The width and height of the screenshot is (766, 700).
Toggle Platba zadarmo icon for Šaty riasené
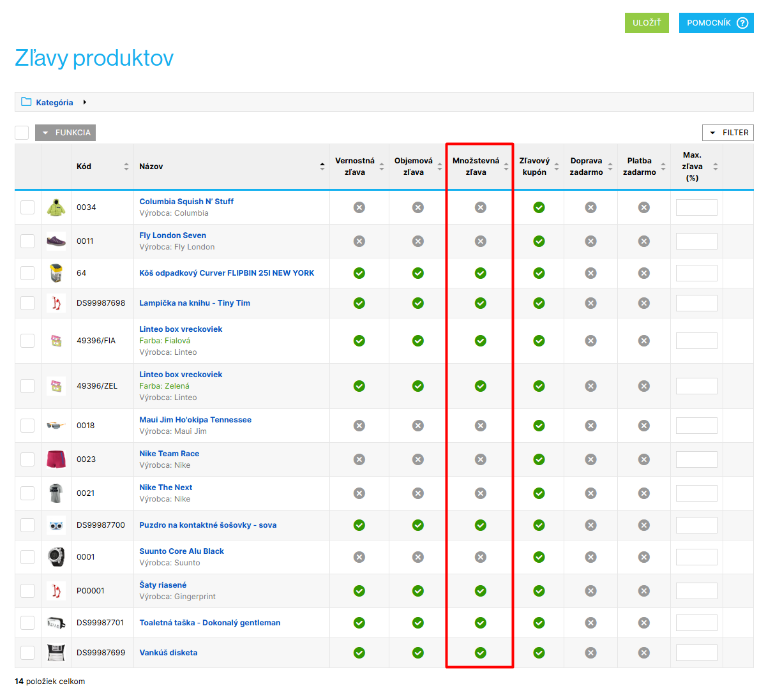pos(644,591)
